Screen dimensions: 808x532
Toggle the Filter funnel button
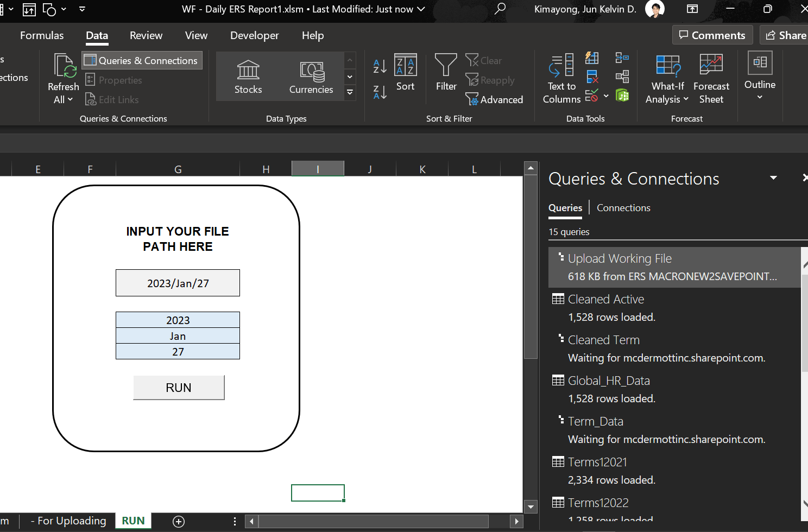tap(446, 73)
